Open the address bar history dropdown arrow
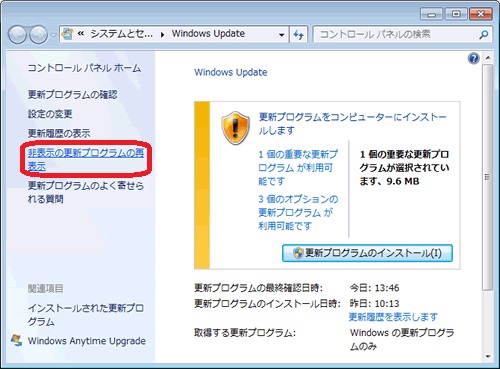 click(282, 35)
